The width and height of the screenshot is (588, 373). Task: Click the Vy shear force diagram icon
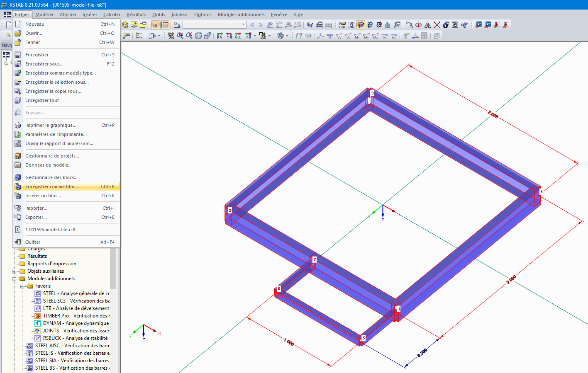point(339,36)
